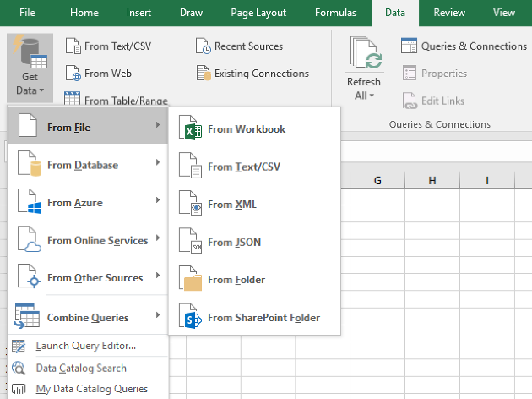532x399 pixels.
Task: Click the From XML file icon
Action: [x=190, y=203]
